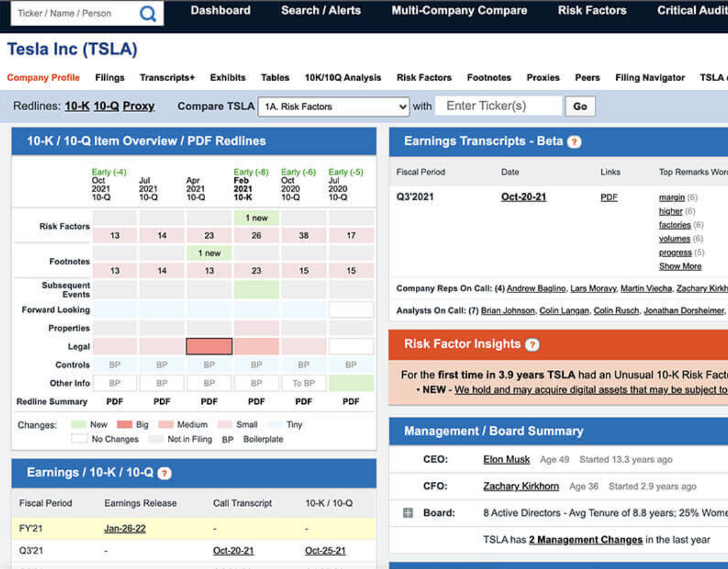The image size is (728, 569).
Task: Open the 2 Management Changes link
Action: pyautogui.click(x=586, y=540)
